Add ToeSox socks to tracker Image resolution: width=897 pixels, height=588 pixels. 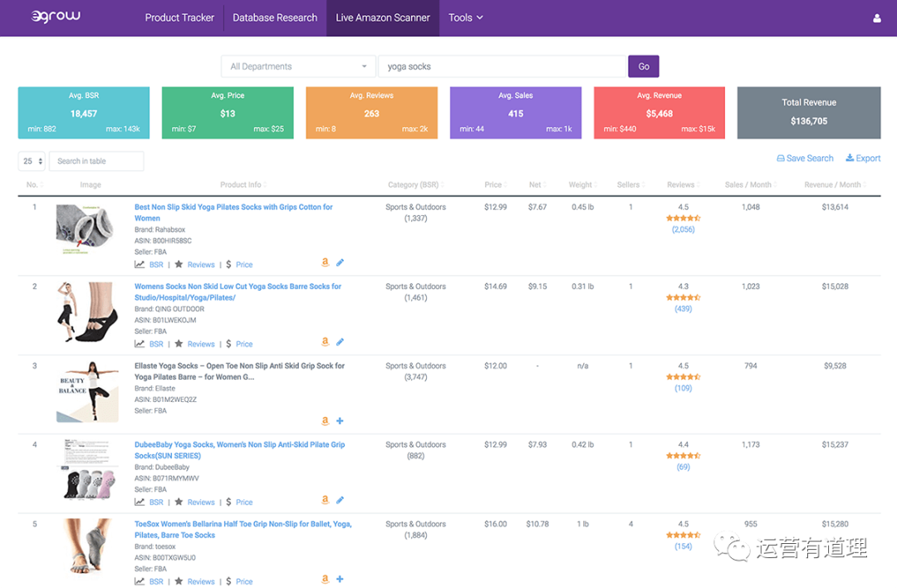pos(340,580)
